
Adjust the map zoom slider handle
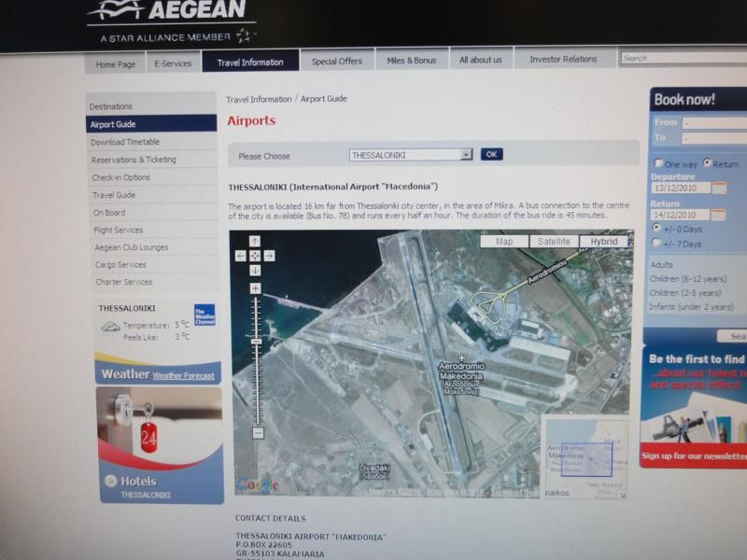pyautogui.click(x=256, y=342)
